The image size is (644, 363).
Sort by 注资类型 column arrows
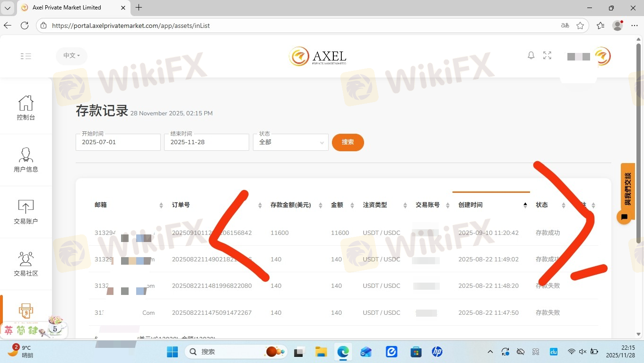[405, 205]
